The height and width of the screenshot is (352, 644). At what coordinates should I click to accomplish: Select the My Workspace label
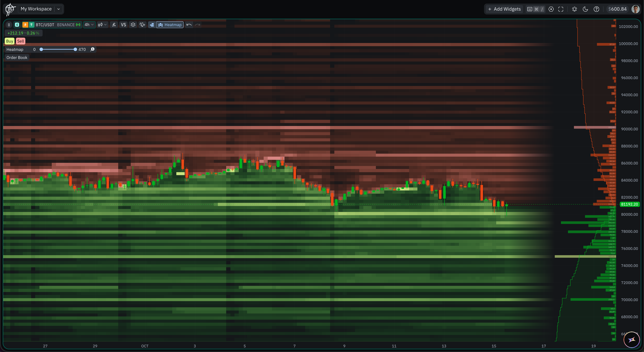[x=36, y=9]
